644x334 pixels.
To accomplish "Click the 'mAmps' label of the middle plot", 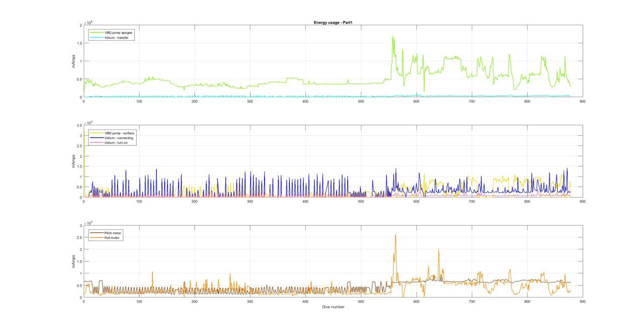I will [x=74, y=162].
